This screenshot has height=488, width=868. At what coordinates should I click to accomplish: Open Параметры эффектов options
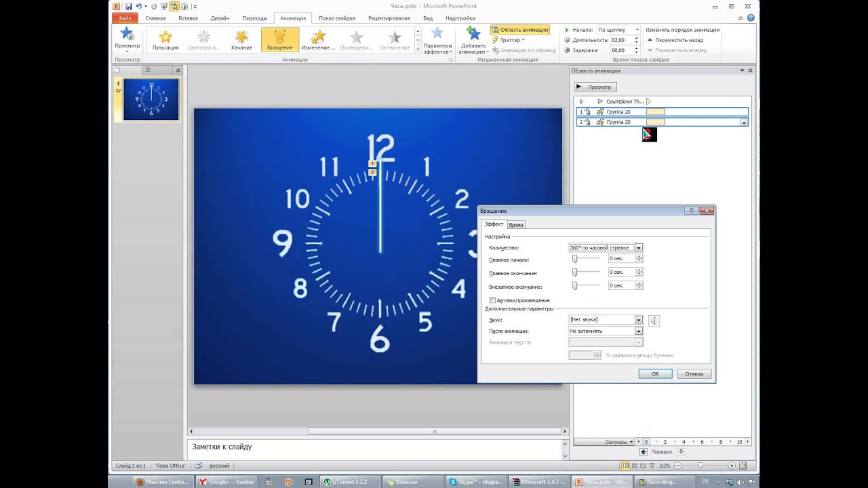[437, 41]
